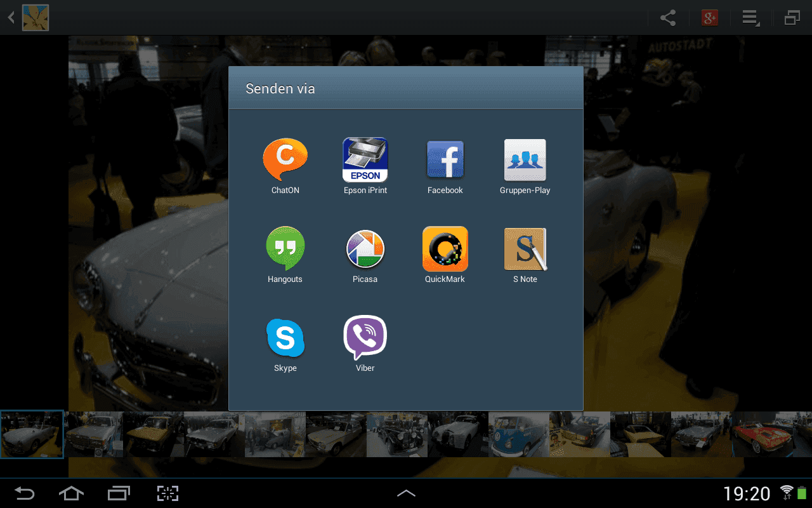The width and height of the screenshot is (812, 508).
Task: Open the blue VW bus thumbnail
Action: [519, 434]
